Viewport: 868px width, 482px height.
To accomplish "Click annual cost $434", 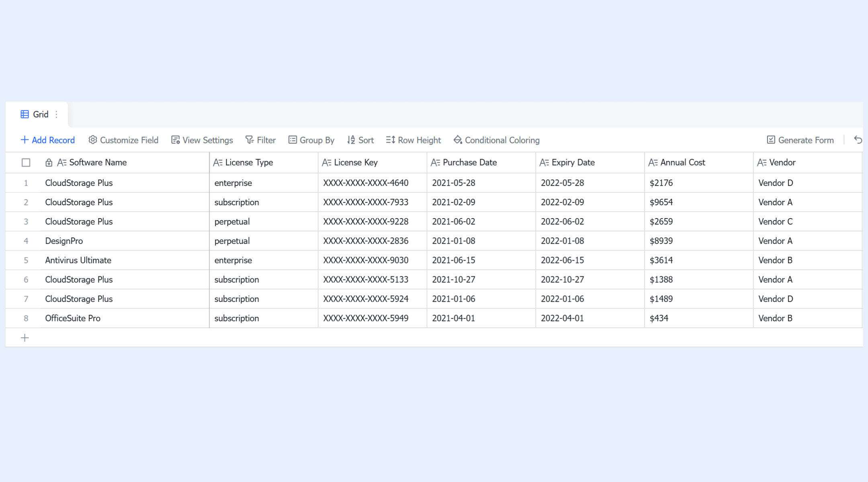I will (x=699, y=319).
